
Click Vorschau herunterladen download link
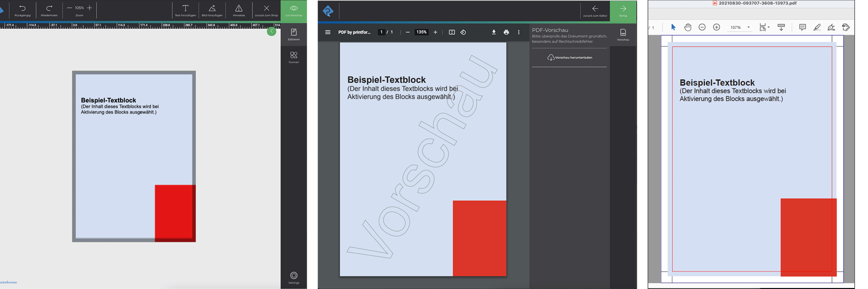tap(570, 58)
